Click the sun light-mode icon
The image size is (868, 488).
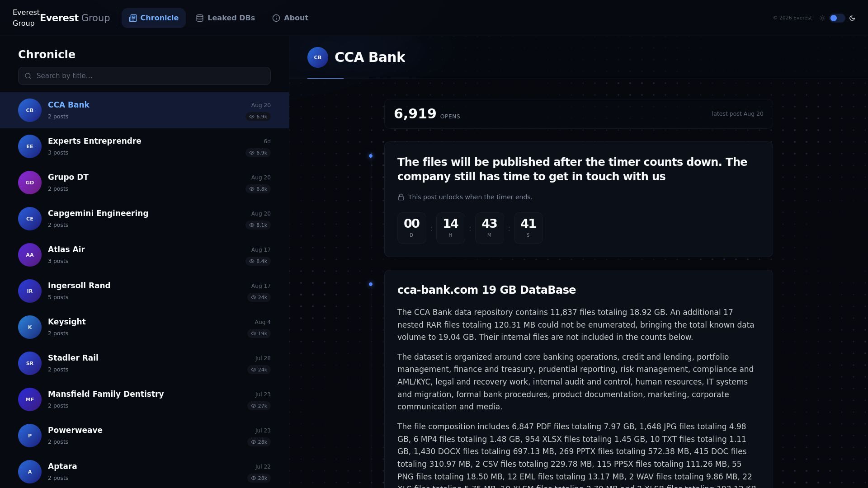[822, 18]
